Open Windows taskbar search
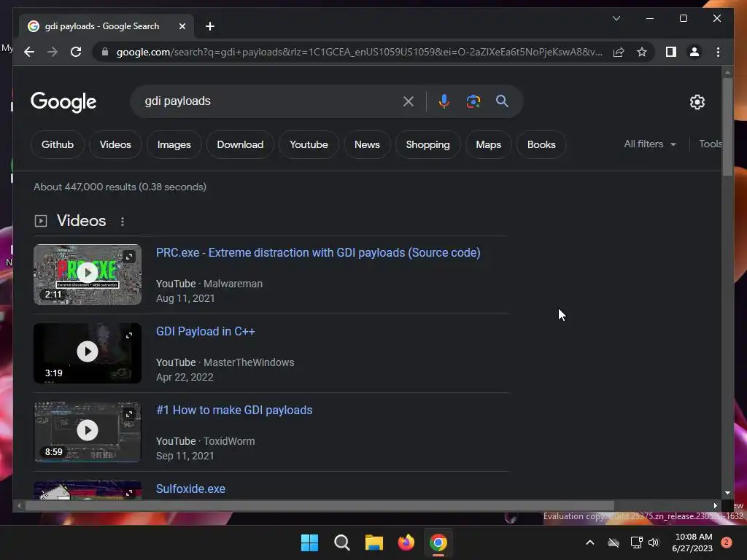 click(x=341, y=542)
